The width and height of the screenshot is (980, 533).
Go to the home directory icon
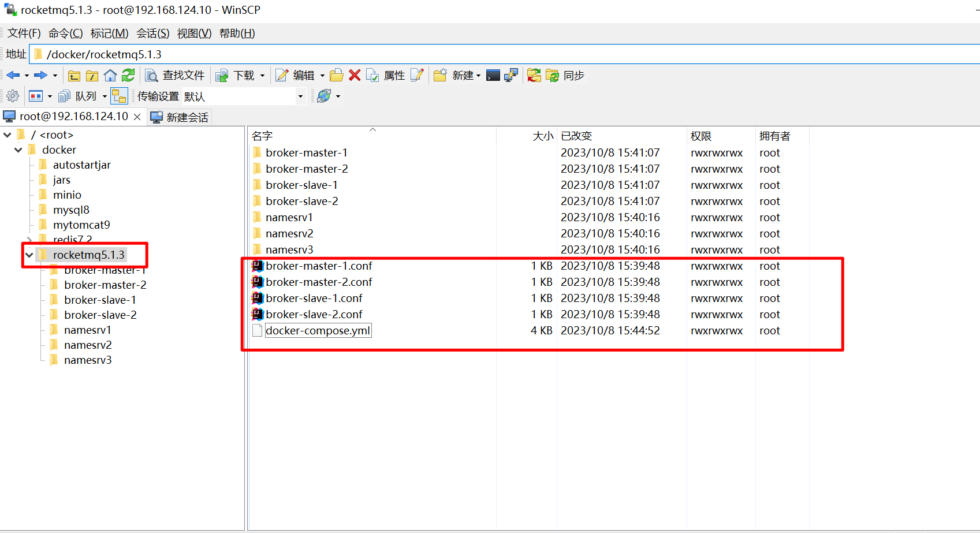pos(110,75)
